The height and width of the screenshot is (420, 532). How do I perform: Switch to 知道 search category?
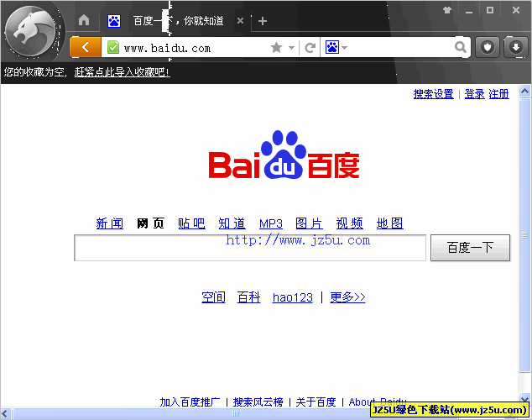click(x=232, y=223)
